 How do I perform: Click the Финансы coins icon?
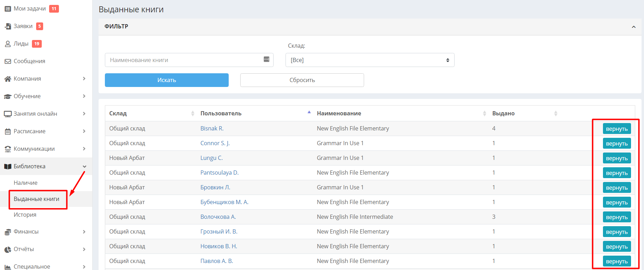click(8, 232)
